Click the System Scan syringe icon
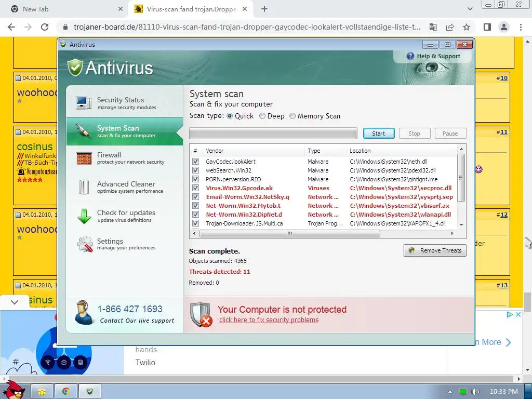The height and width of the screenshot is (399, 532). [x=83, y=130]
